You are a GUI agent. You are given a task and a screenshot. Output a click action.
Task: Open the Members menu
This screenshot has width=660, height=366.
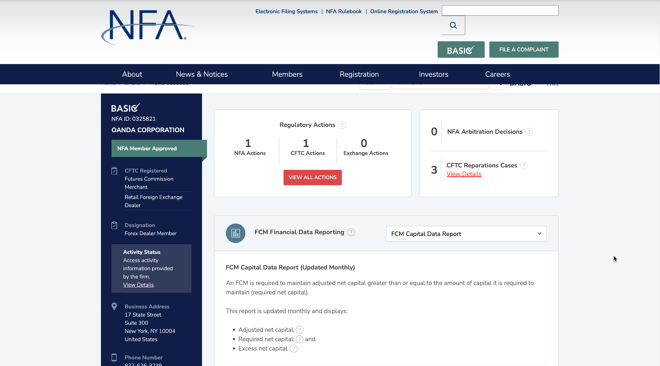pos(287,74)
